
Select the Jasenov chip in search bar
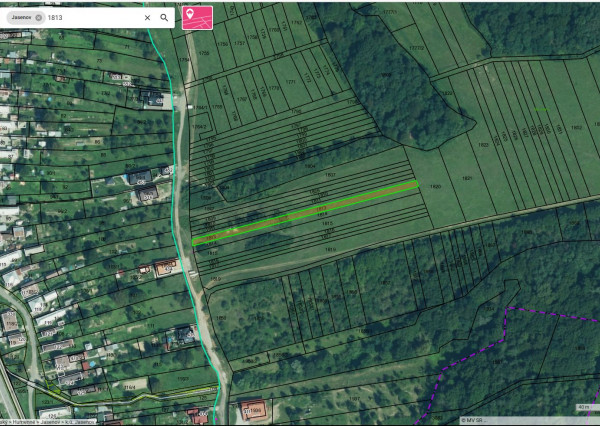tap(22, 18)
